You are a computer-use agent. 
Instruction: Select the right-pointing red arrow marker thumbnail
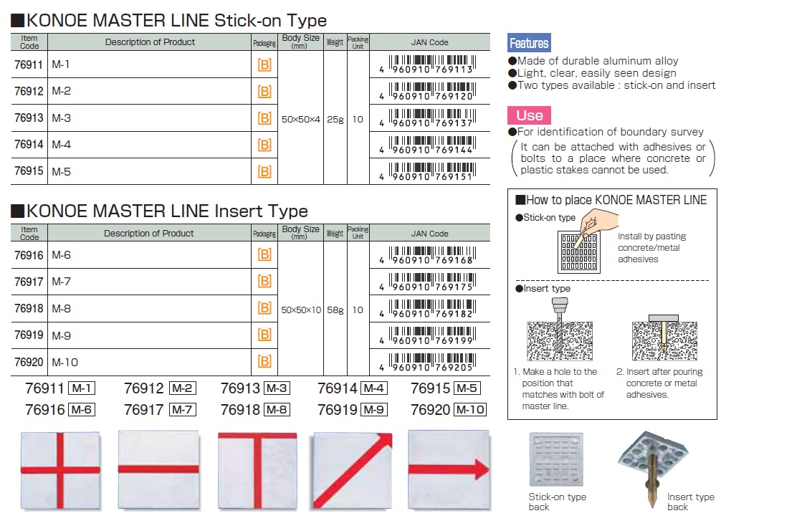pyautogui.click(x=449, y=469)
